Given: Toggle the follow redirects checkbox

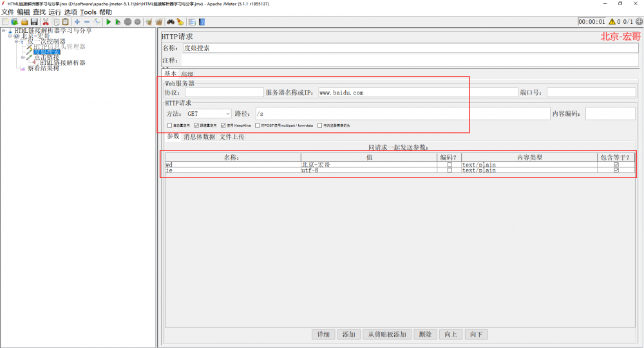Looking at the screenshot, I should [196, 125].
